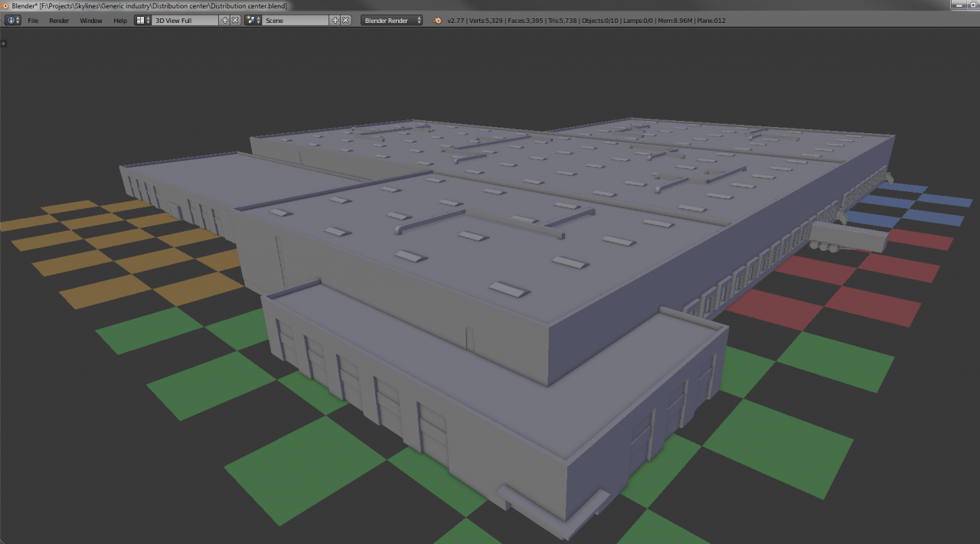Click the Scene name field
This screenshot has height=544, width=980.
[x=296, y=21]
